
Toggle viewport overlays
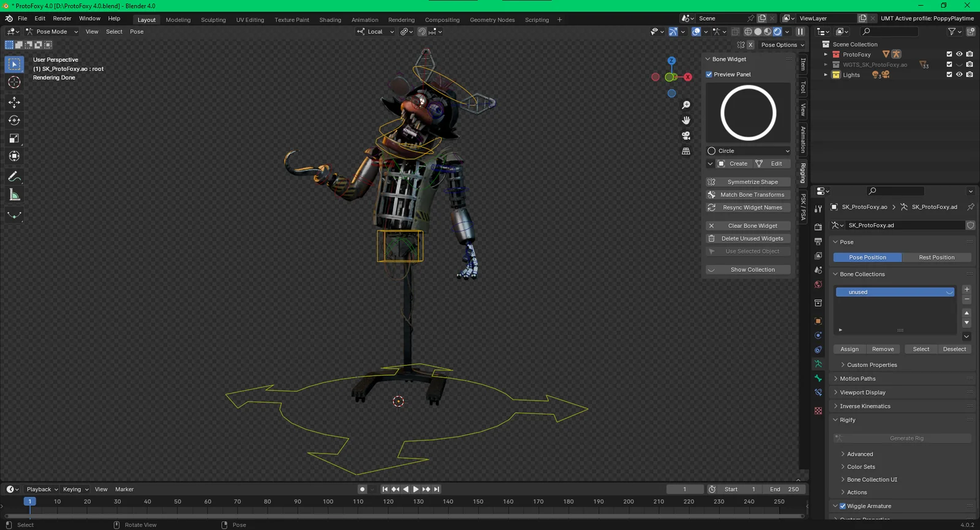point(696,32)
